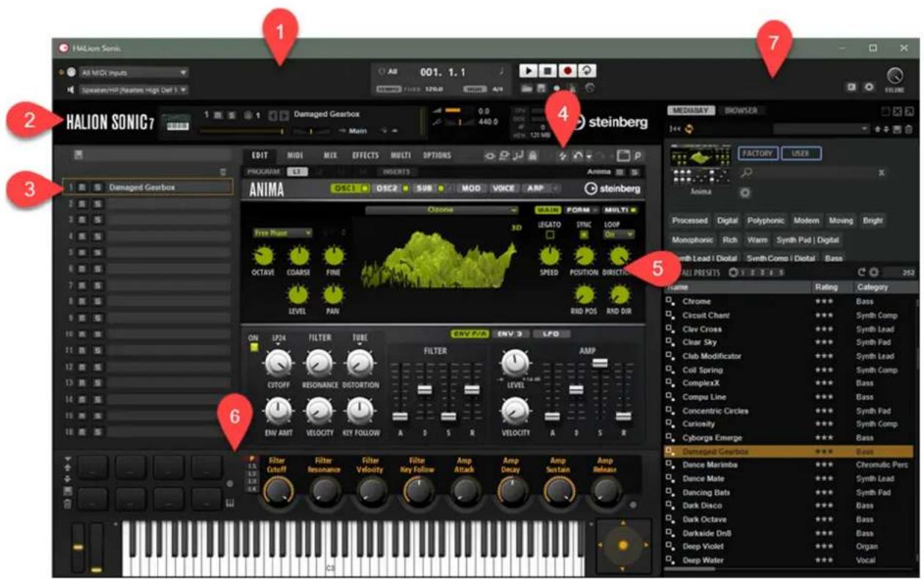This screenshot has height=579, width=924.
Task: Switch to the EFFECTS tab
Action: (x=365, y=156)
